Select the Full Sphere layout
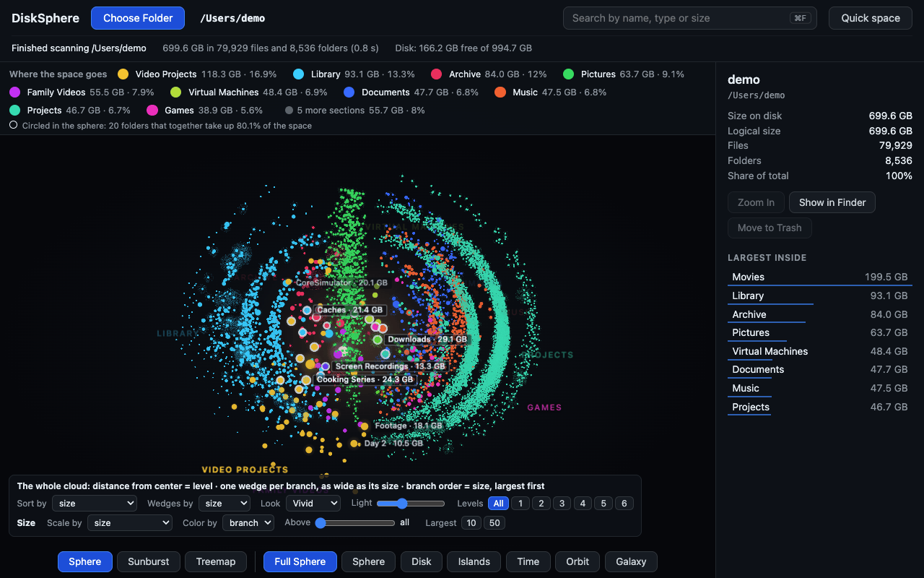The width and height of the screenshot is (924, 578). coord(300,561)
